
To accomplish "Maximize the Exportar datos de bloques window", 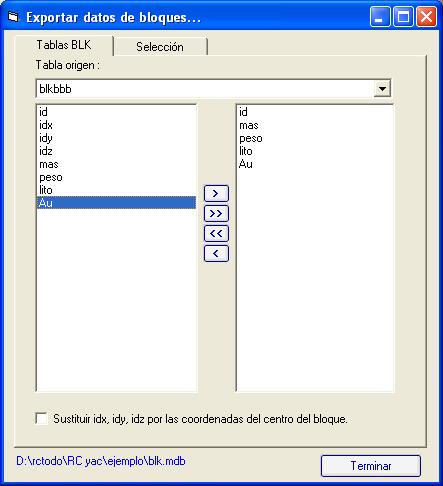I will 403,17.
